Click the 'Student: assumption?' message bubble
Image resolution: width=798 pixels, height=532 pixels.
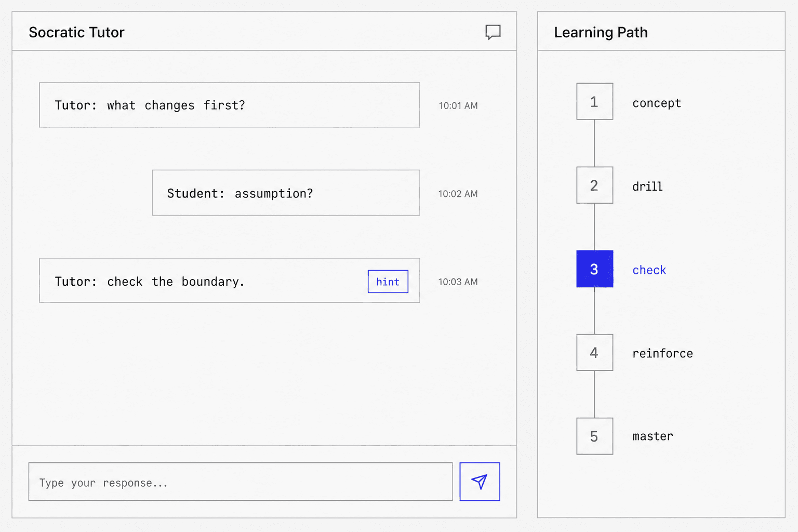[286, 193]
